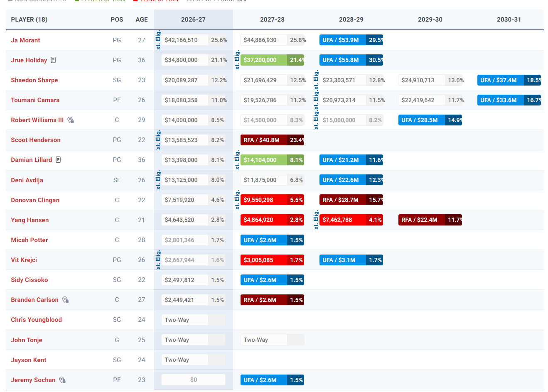Click Jeremy Sochan's $0 salary cell

pyautogui.click(x=194, y=380)
